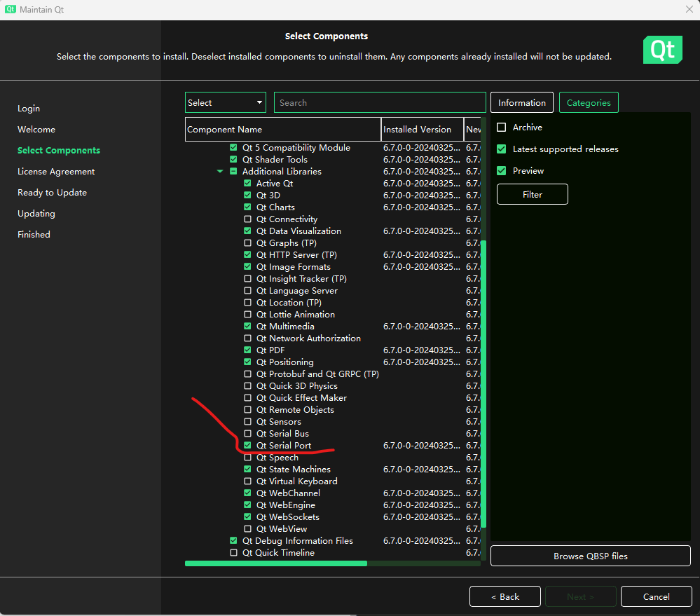
Task: Check Qt Serial Bus
Action: [247, 433]
